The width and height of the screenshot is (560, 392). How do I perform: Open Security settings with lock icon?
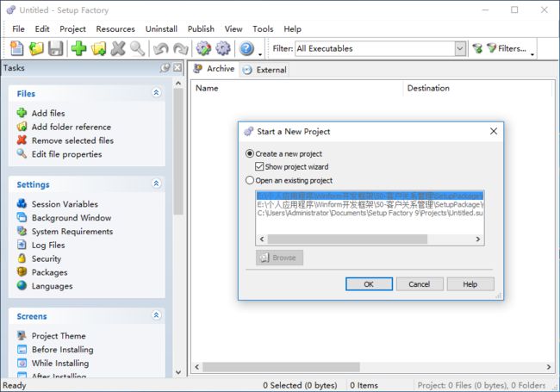point(40,258)
